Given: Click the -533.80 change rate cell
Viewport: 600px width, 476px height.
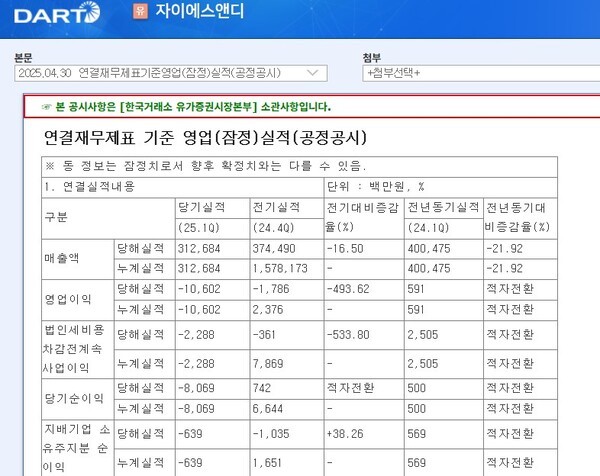Looking at the screenshot, I should pos(364,335).
